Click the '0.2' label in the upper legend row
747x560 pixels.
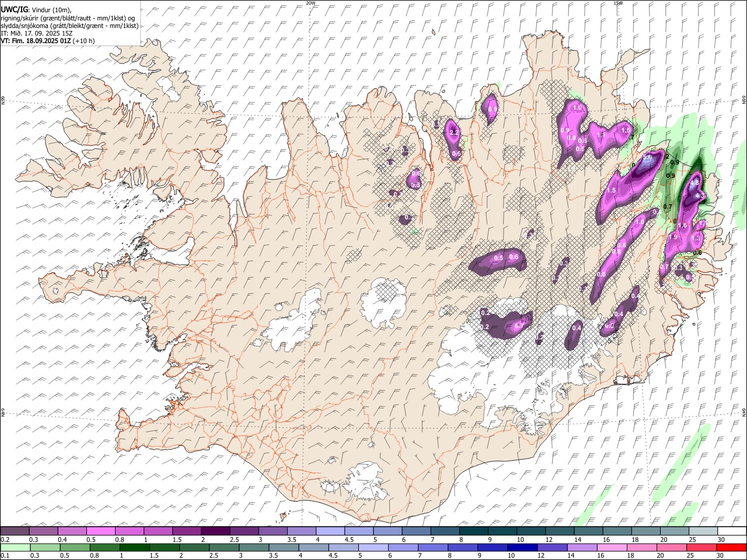tap(5, 540)
